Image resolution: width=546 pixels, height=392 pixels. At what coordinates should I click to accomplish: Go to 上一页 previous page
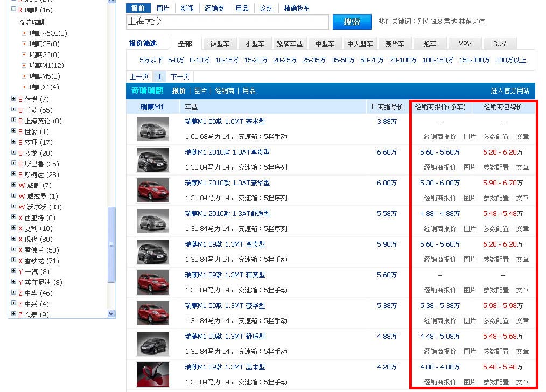pos(139,76)
